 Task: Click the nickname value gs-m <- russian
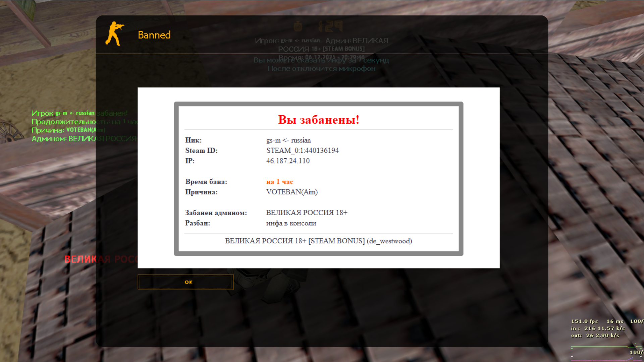(288, 140)
